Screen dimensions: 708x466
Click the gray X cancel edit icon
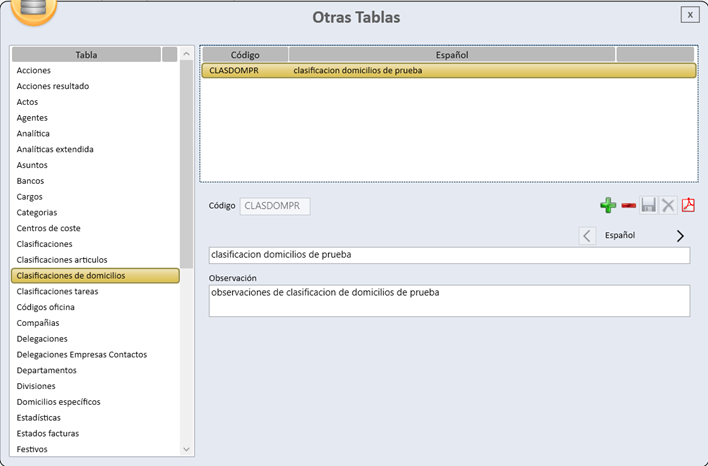point(668,206)
